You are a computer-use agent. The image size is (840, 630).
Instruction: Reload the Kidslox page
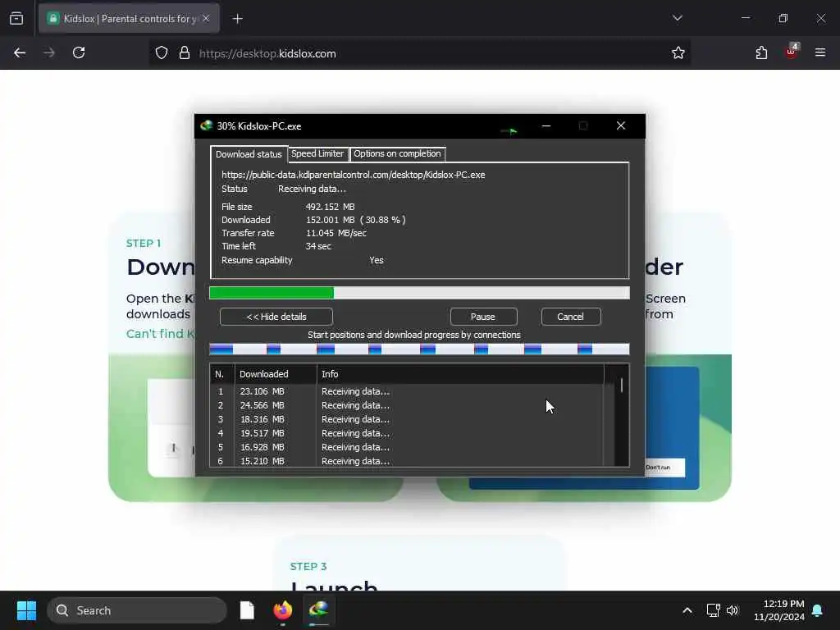coord(79,52)
